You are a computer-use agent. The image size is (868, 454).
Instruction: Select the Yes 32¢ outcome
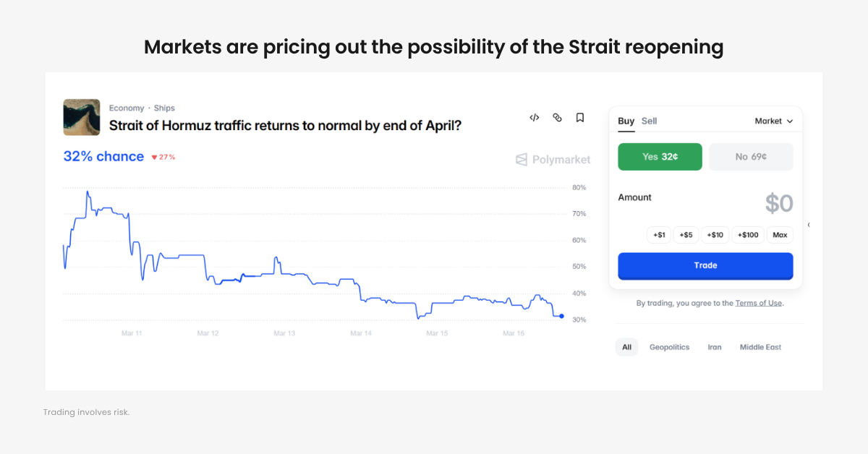pos(660,156)
